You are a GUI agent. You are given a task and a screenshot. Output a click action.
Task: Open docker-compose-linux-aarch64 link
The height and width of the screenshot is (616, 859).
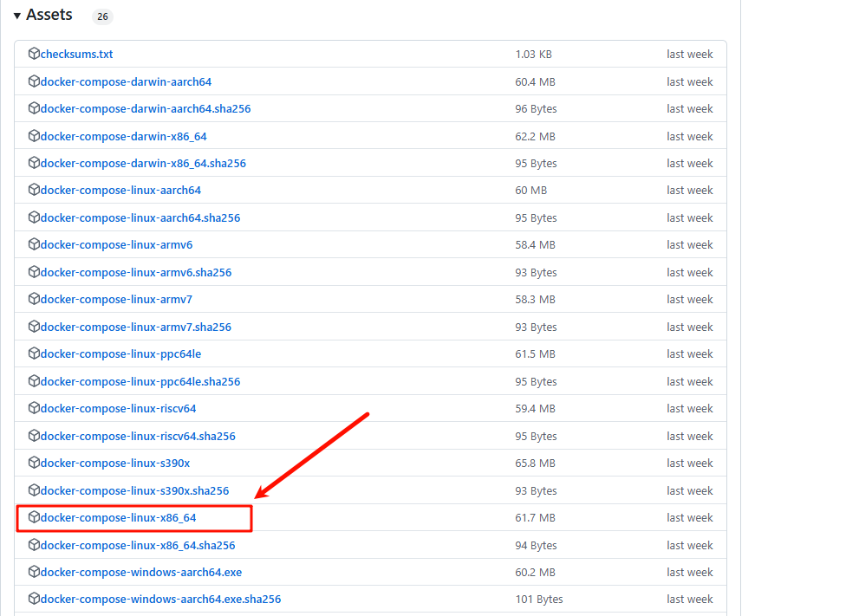pos(120,191)
